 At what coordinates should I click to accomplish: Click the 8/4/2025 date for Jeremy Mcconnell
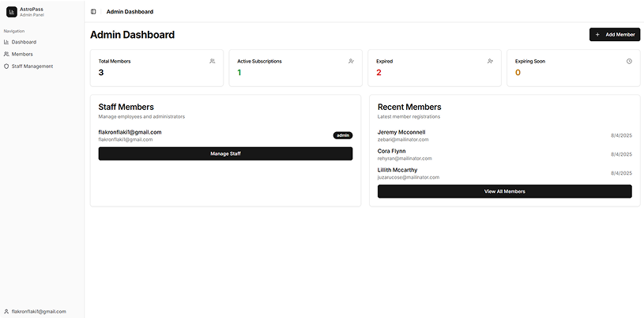point(621,136)
